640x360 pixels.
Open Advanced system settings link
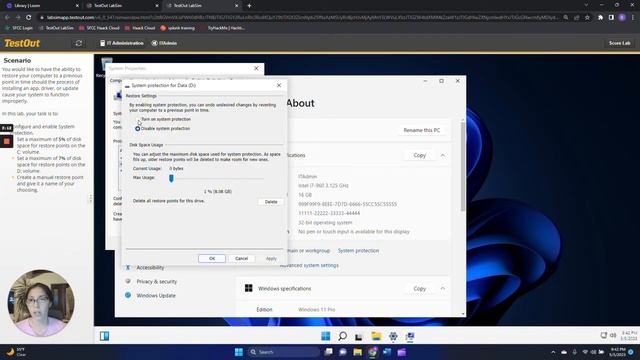pyautogui.click(x=309, y=265)
